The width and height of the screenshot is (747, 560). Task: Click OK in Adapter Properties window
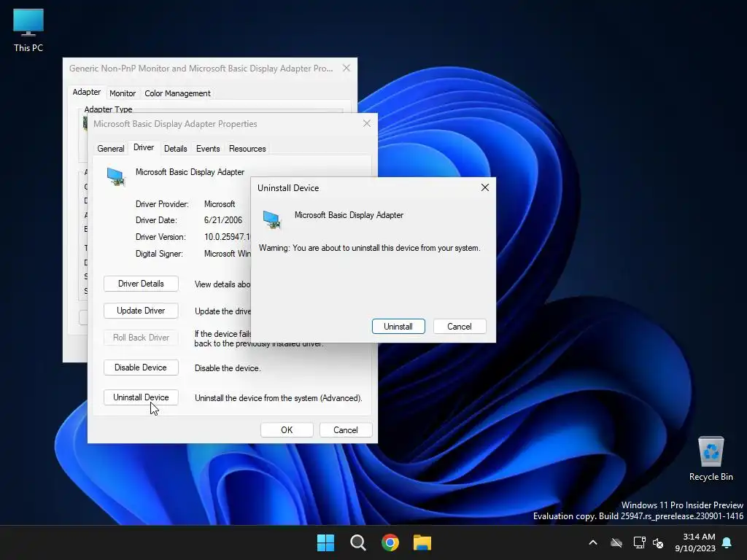pyautogui.click(x=287, y=430)
